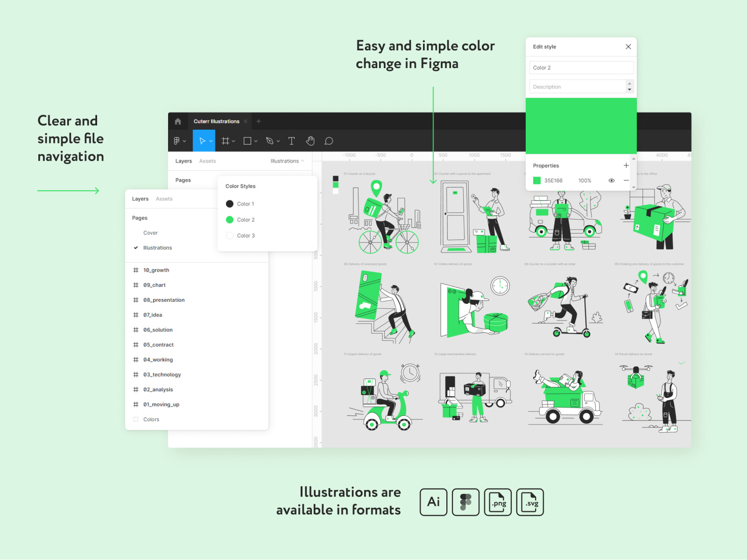The width and height of the screenshot is (747, 560).
Task: Click the green 35E166 color swatch
Action: click(x=537, y=181)
